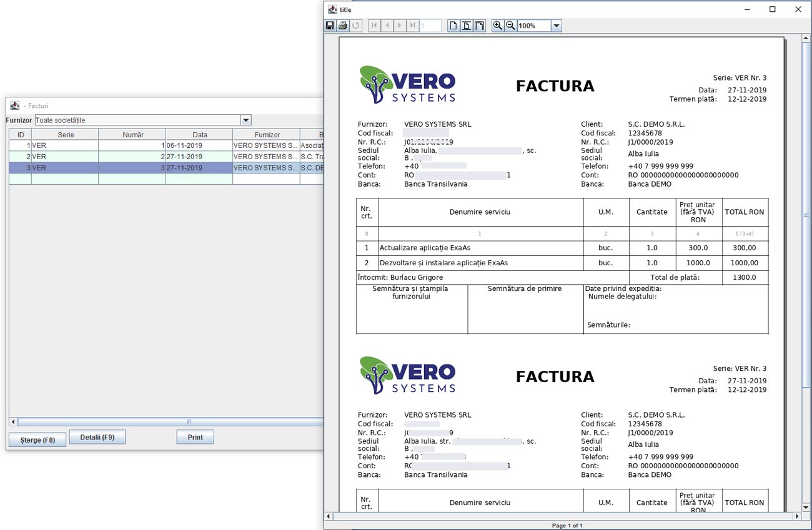Minimize the title viewer window
The width and height of the screenshot is (812, 530).
[x=746, y=9]
